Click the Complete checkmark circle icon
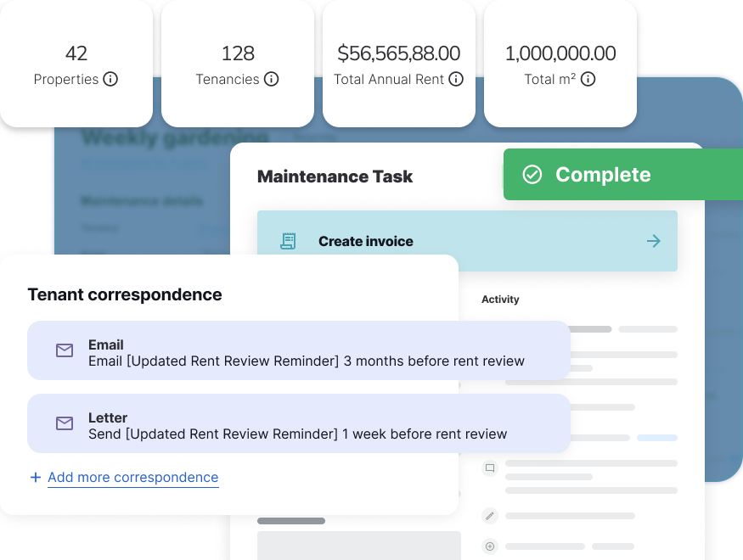743x560 pixels. 532,174
